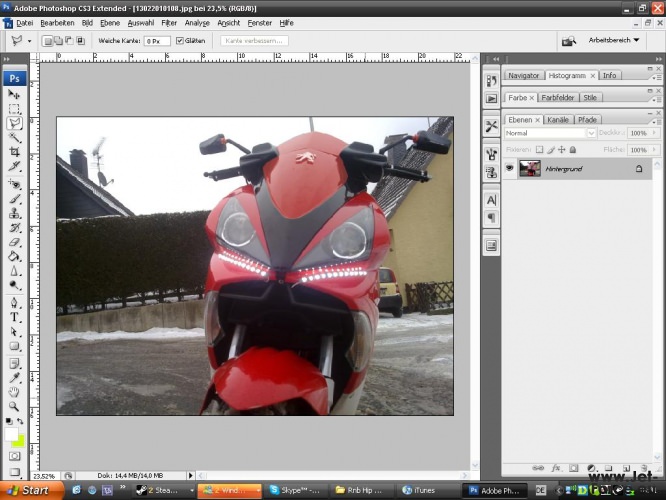Select the Brush tool

pyautogui.click(x=14, y=198)
